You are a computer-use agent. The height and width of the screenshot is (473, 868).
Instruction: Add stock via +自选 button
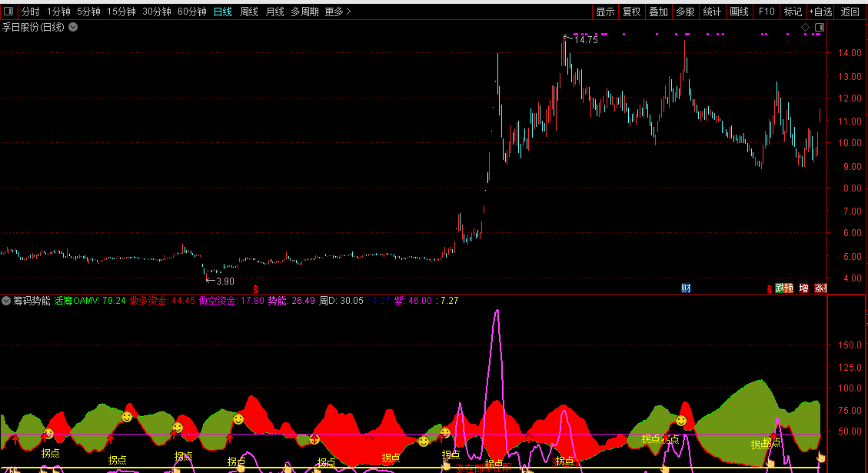(820, 12)
